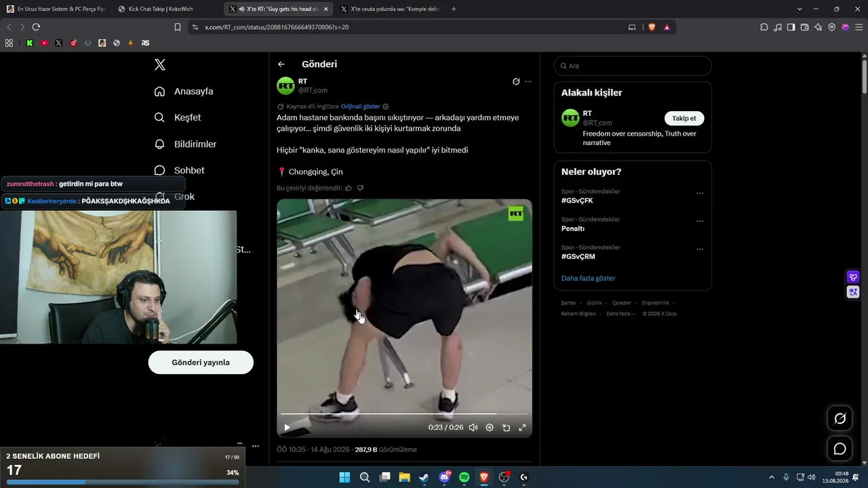Show hidden system tray icons
Image resolution: width=868 pixels, height=488 pixels.
pos(771,477)
